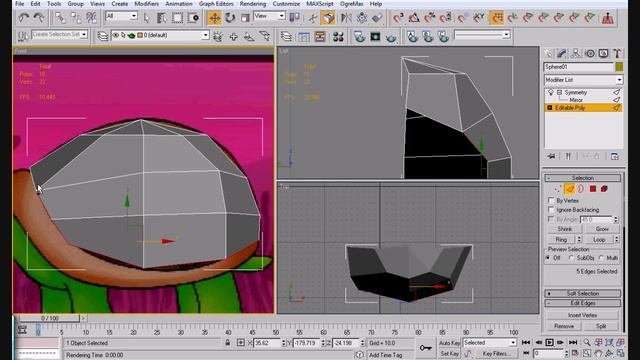640x360 pixels.
Task: Click the Redo arrow icon
Action: [x=39, y=18]
